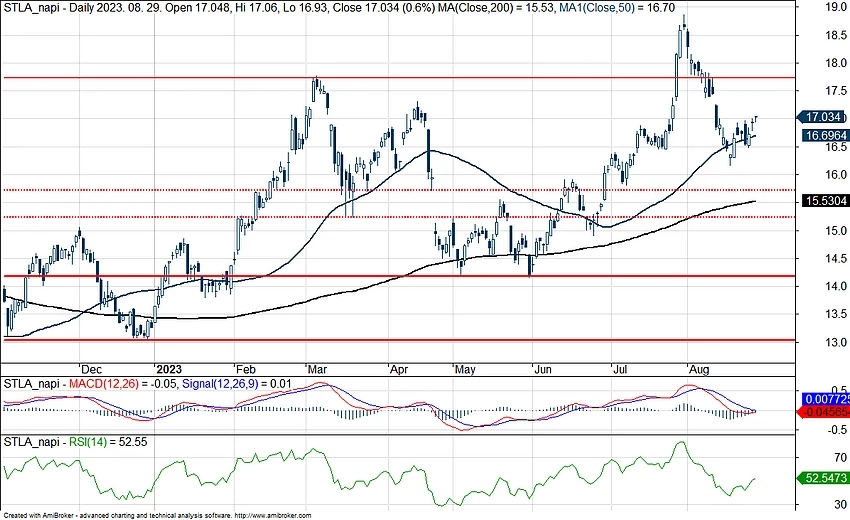Click the 13.0 price axis tick
850x520 pixels.
[x=836, y=342]
